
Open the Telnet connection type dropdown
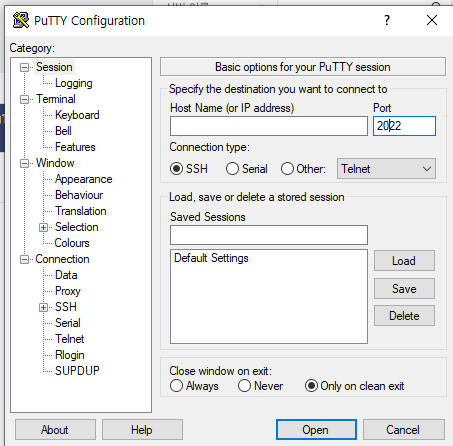click(x=386, y=169)
